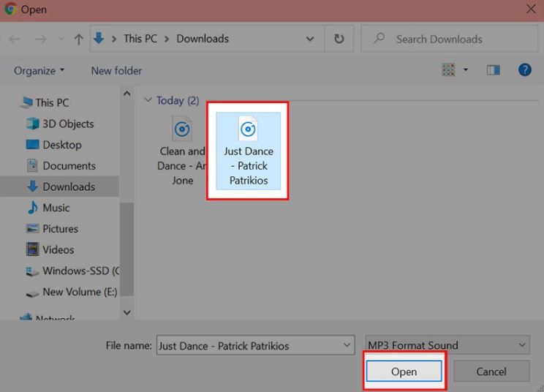544x392 pixels.
Task: Open the view options dropdown arrow
Action: coord(466,69)
